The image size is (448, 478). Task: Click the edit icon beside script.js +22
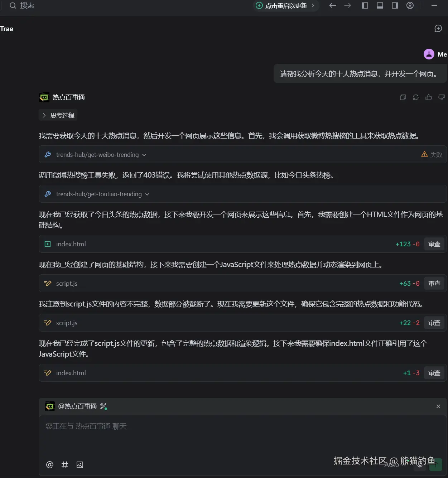tap(48, 323)
